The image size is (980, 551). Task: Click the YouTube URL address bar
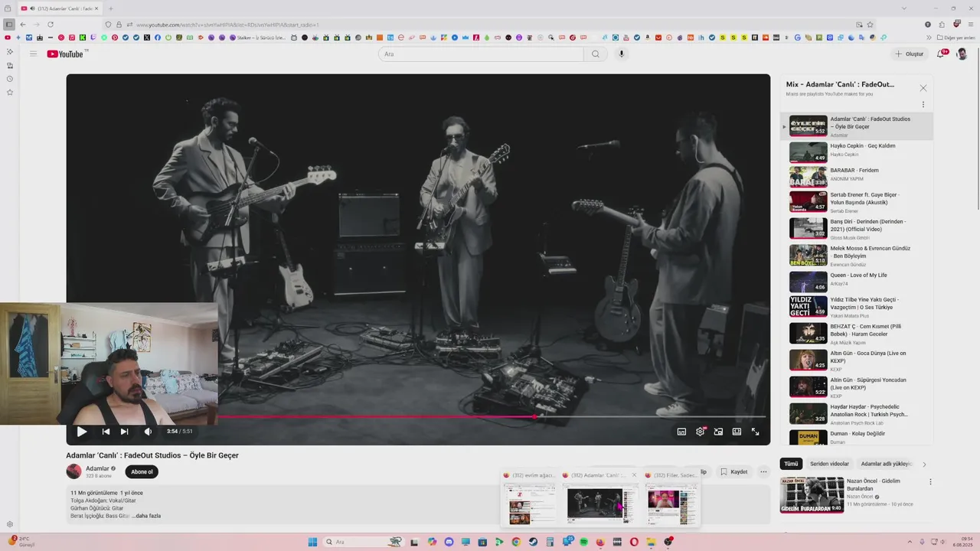pyautogui.click(x=490, y=24)
